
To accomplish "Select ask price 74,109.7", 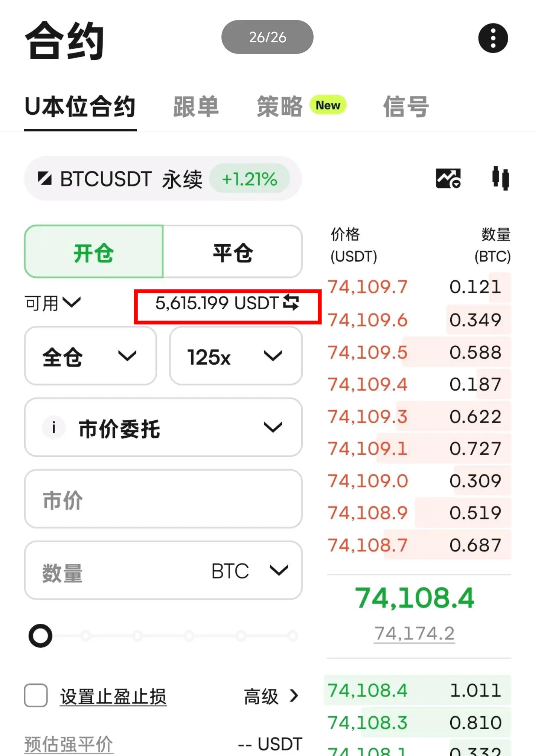I will (x=367, y=287).
